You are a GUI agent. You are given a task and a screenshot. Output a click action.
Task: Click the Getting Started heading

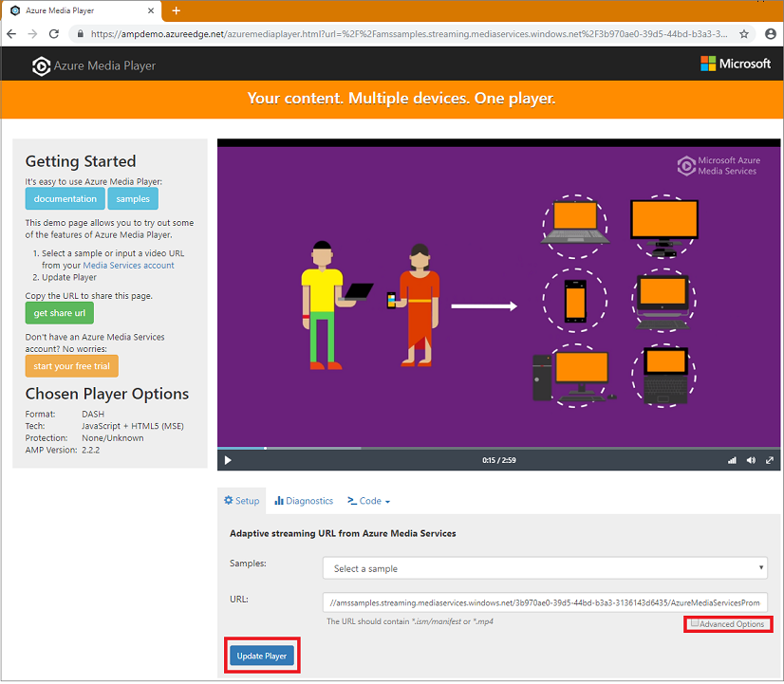click(81, 161)
